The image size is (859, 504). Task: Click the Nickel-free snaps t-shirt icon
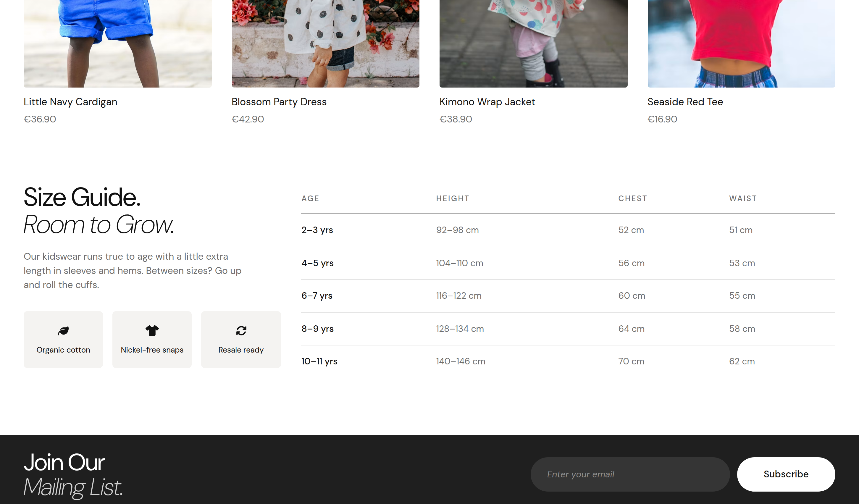pyautogui.click(x=152, y=331)
